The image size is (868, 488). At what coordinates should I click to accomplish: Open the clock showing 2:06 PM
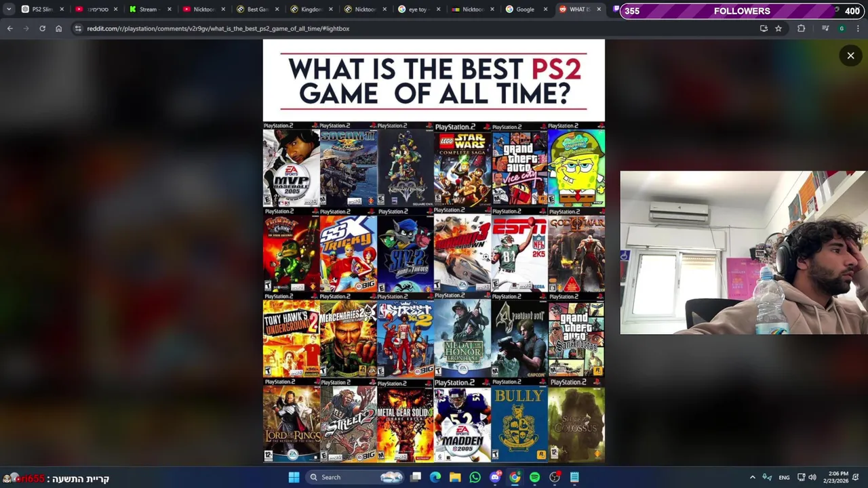pyautogui.click(x=835, y=477)
